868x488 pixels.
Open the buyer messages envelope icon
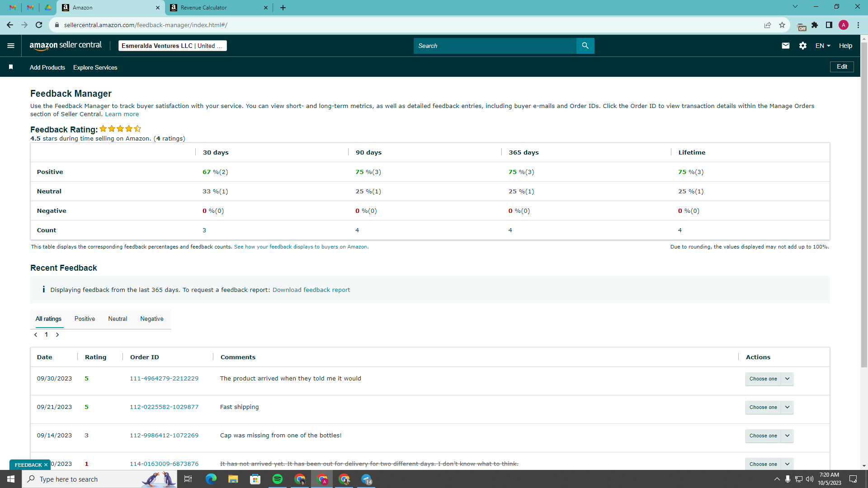coord(786,46)
